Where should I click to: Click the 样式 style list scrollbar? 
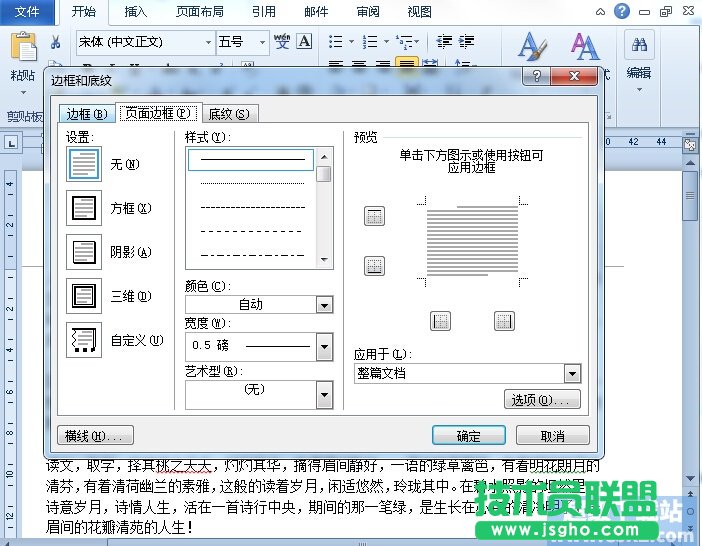pos(324,210)
